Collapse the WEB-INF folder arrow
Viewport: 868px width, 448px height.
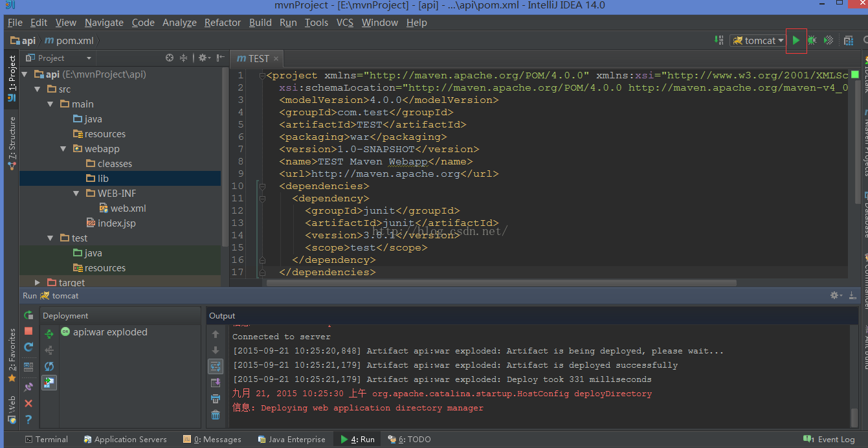[x=76, y=194]
